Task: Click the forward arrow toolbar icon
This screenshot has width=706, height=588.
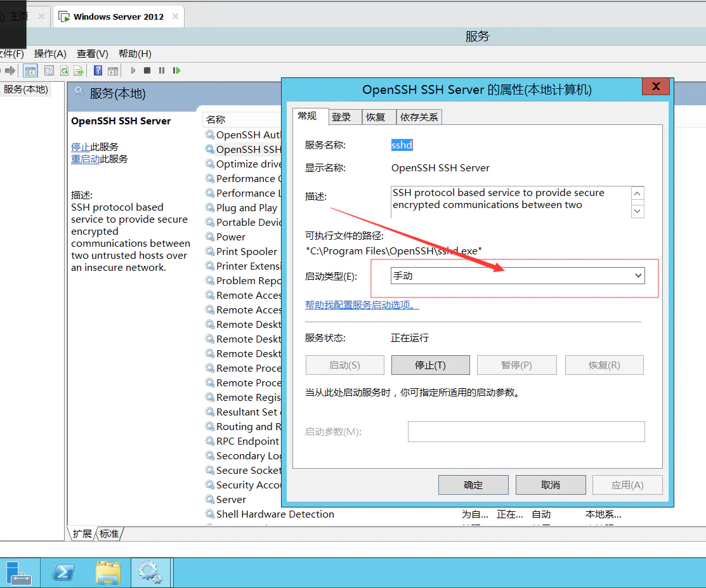Action: pyautogui.click(x=10, y=70)
